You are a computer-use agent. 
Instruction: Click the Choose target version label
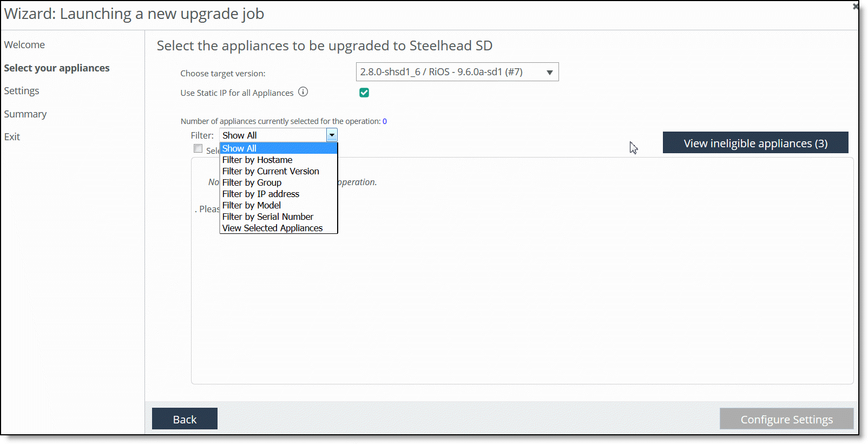(x=223, y=74)
